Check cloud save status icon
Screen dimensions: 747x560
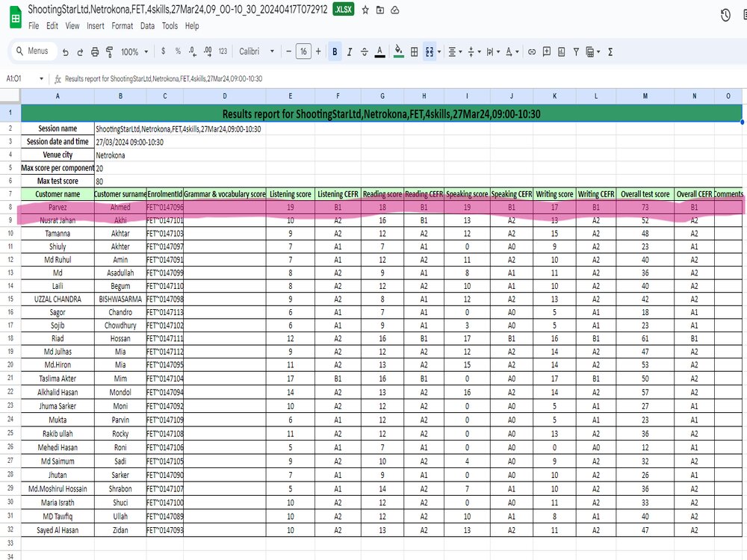coord(395,10)
